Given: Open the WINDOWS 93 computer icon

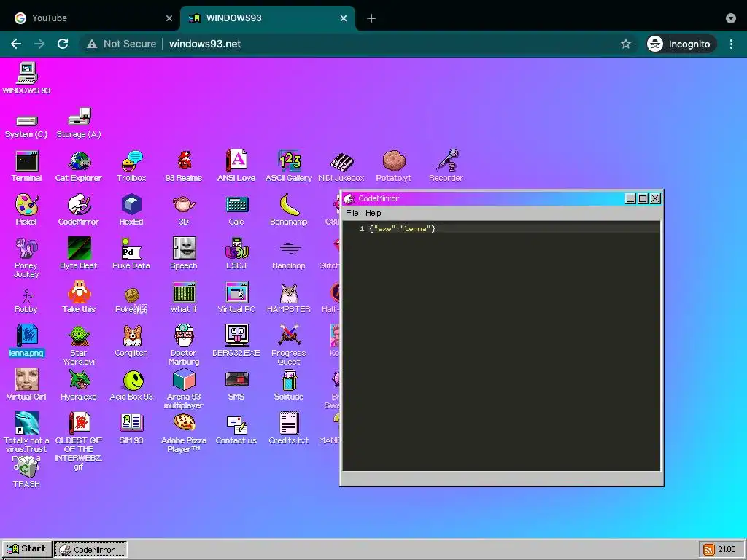Looking at the screenshot, I should (x=27, y=78).
